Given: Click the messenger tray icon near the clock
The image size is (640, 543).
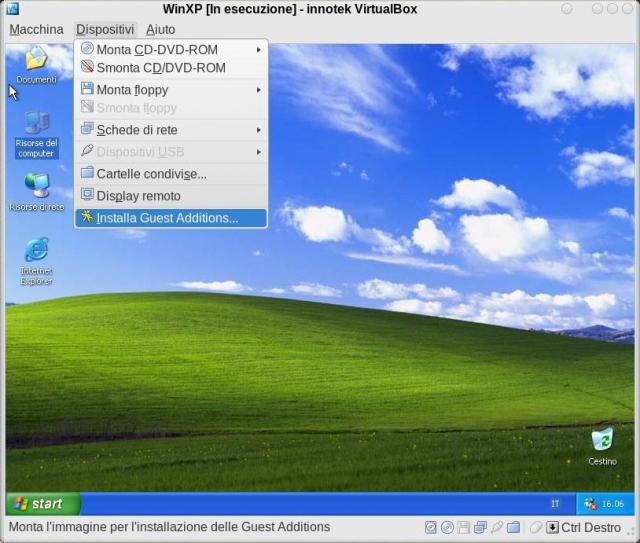Looking at the screenshot, I should click(x=590, y=504).
